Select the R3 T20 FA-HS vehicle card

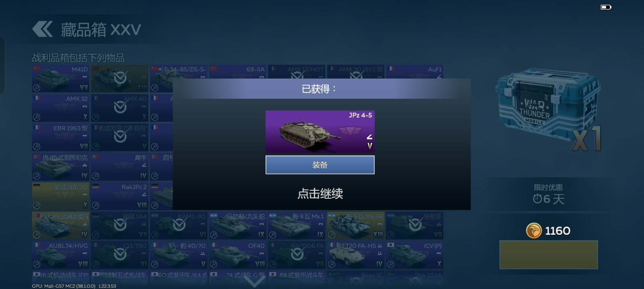(x=356, y=255)
